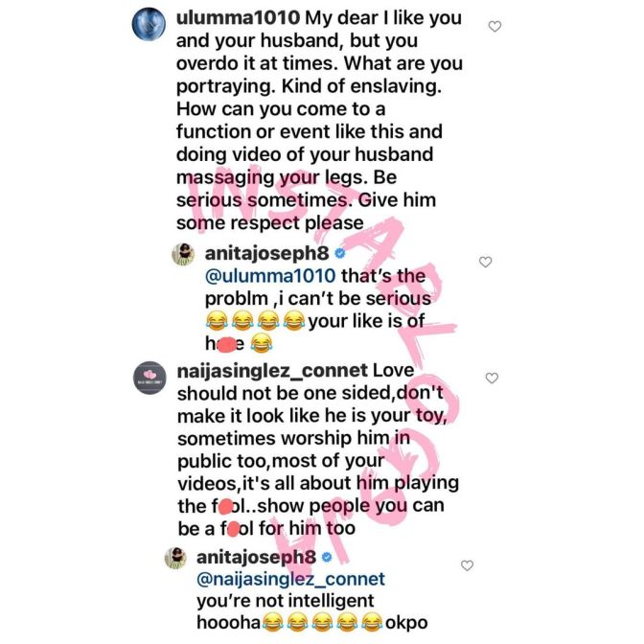Viewport: 644px width, 644px height.
Task: Open ulumma1010's profile picture
Action: (x=149, y=23)
